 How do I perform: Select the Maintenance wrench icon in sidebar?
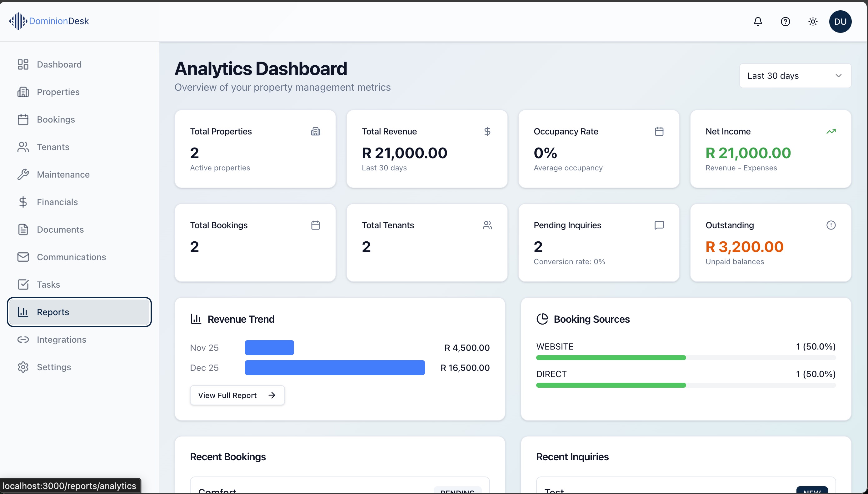(23, 174)
